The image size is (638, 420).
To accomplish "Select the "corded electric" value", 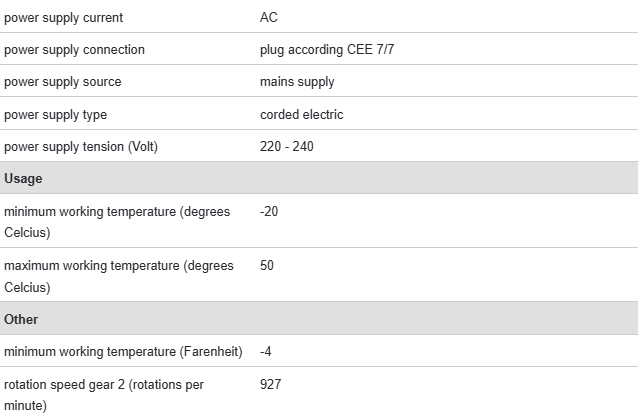I will tap(301, 115).
